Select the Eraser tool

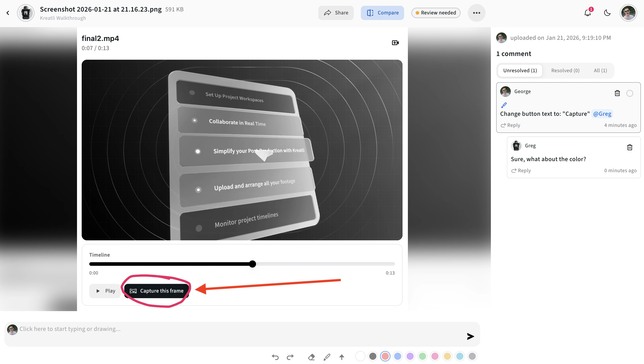(x=311, y=357)
